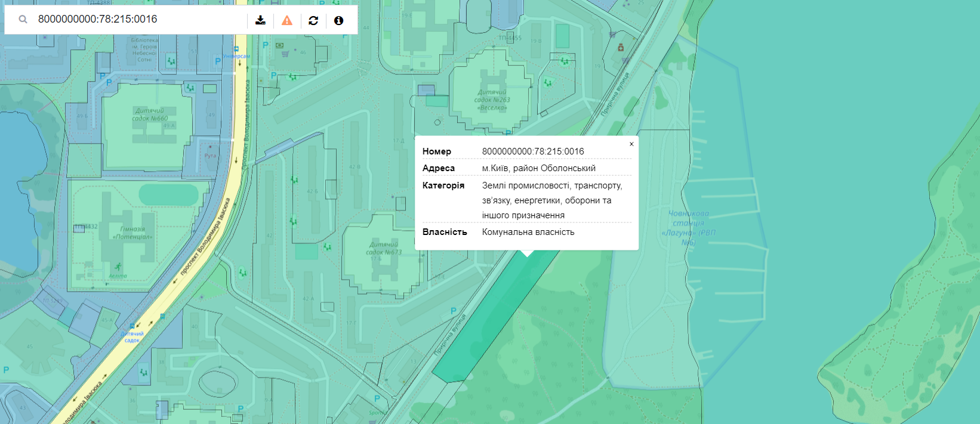Click the cadastral number search field
This screenshot has width=980, height=424.
pos(137,20)
